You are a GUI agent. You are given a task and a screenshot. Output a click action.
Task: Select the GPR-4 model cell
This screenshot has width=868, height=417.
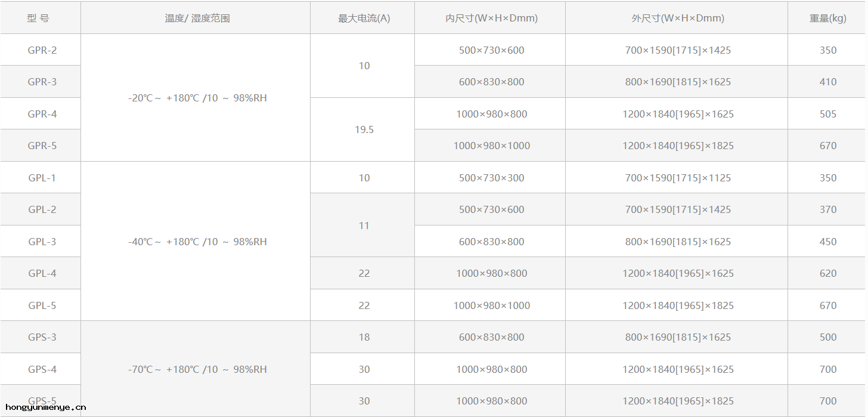pos(42,114)
